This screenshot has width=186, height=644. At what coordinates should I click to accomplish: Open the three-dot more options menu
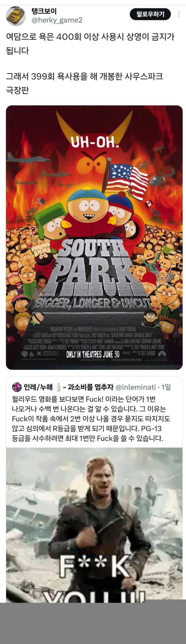click(179, 14)
